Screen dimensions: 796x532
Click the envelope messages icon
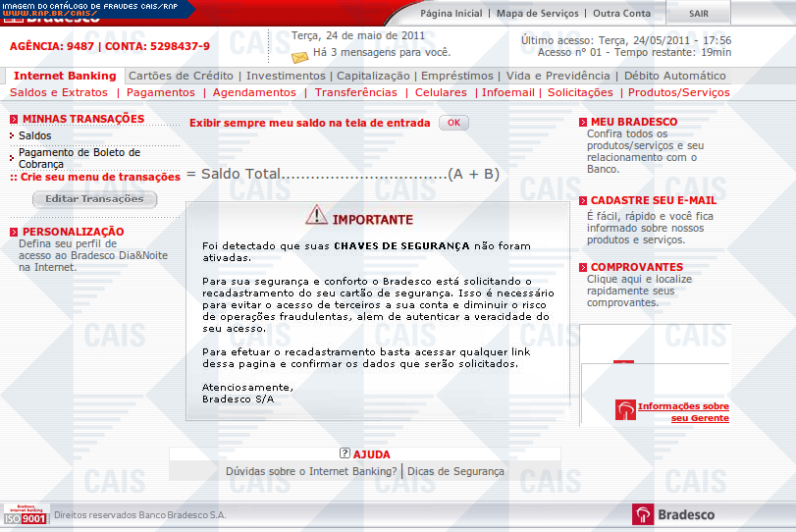(x=299, y=55)
